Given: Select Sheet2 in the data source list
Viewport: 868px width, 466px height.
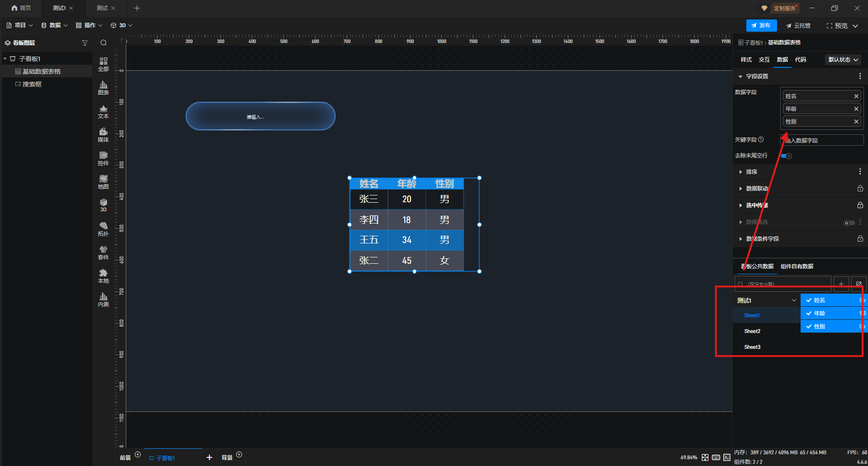Looking at the screenshot, I should (752, 331).
